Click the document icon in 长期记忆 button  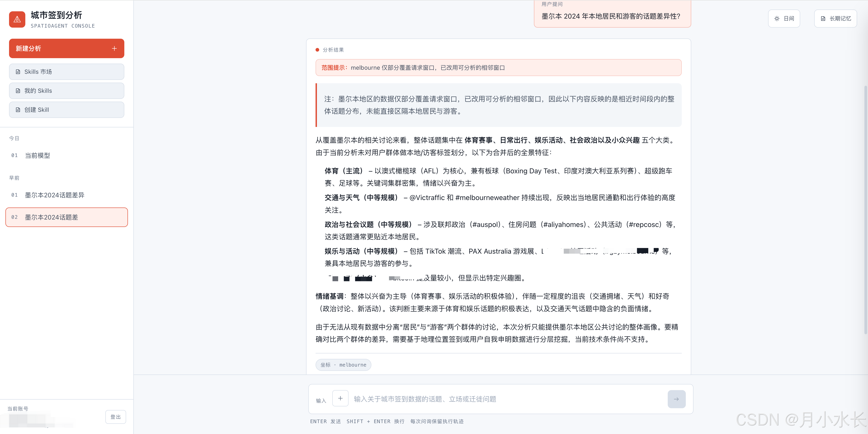coord(823,19)
